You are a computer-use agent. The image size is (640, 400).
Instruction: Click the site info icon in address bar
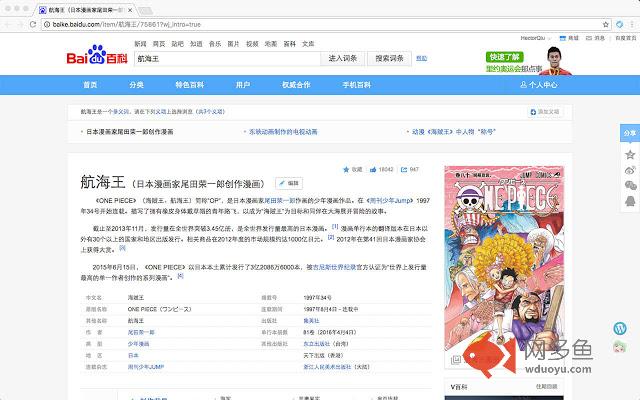click(47, 24)
